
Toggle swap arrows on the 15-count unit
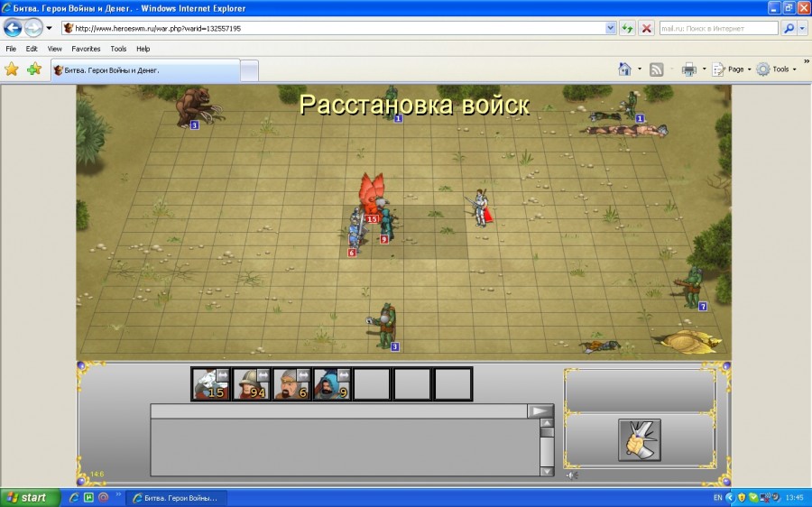pyautogui.click(x=222, y=375)
